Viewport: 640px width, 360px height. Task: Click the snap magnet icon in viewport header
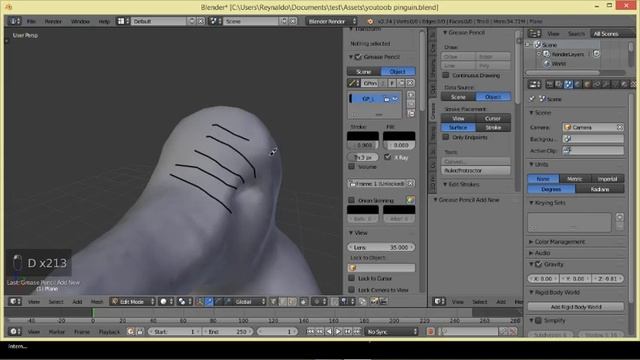tap(334, 302)
